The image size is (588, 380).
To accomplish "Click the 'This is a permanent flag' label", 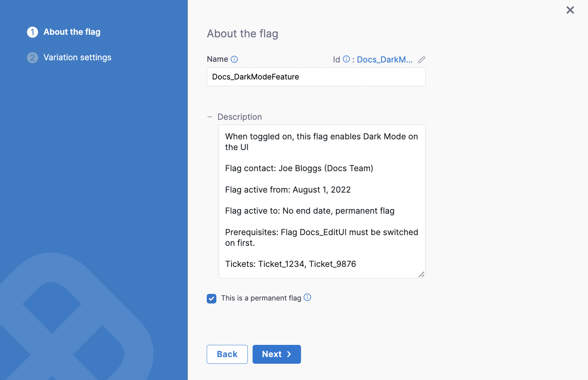I will coord(261,298).
